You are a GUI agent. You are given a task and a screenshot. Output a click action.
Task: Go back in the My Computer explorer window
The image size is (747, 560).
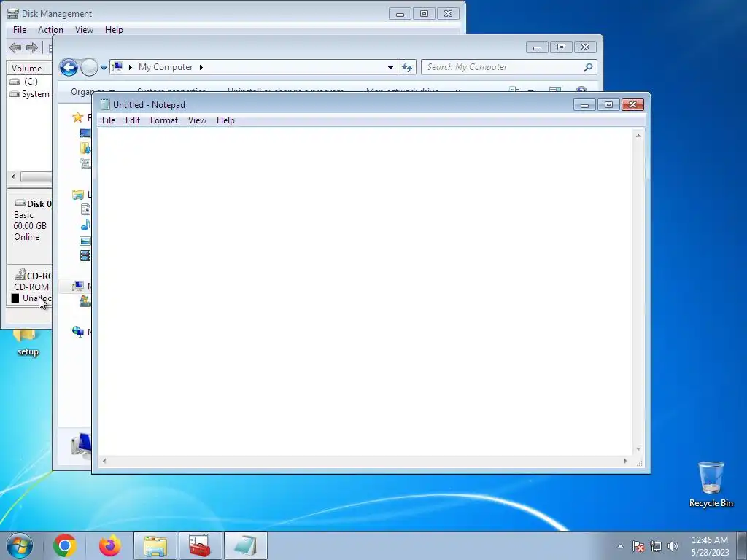coord(69,67)
